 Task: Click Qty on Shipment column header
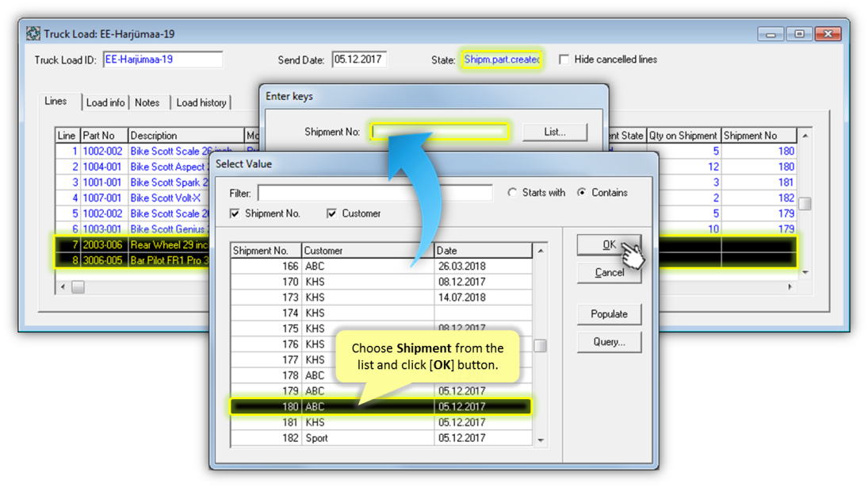point(683,135)
